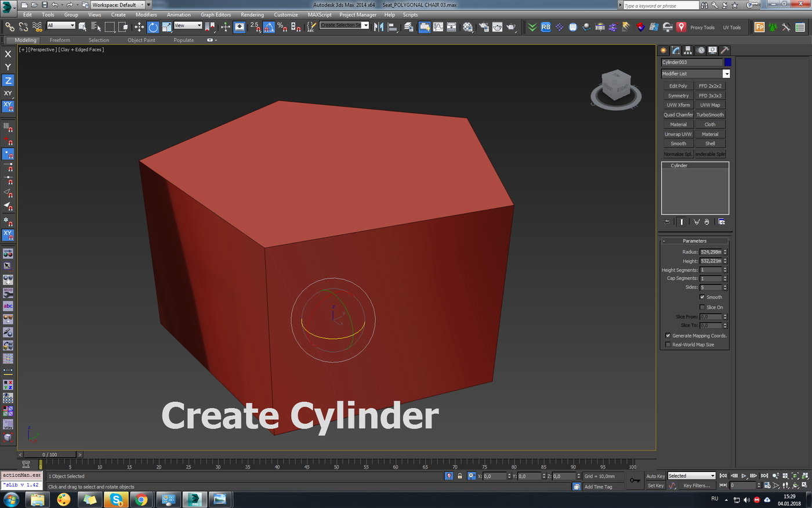Activate the Select and Rotate tool
The height and width of the screenshot is (508, 812).
[153, 27]
